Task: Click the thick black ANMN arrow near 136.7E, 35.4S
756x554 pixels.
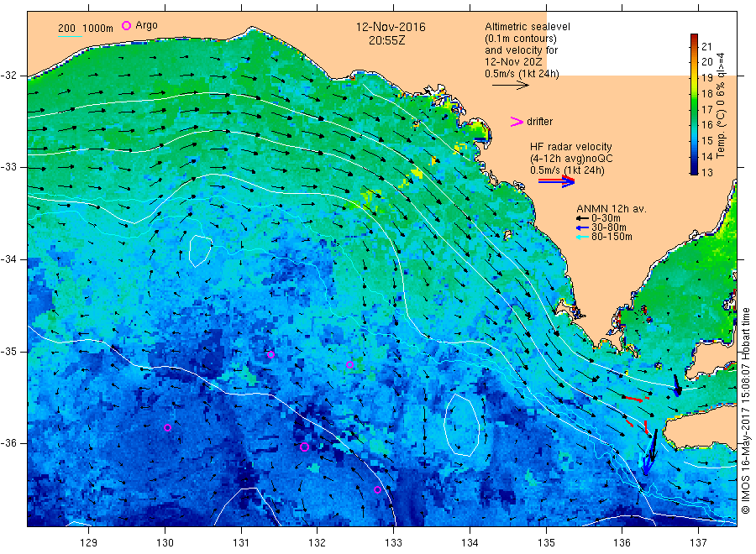Action: click(x=677, y=385)
